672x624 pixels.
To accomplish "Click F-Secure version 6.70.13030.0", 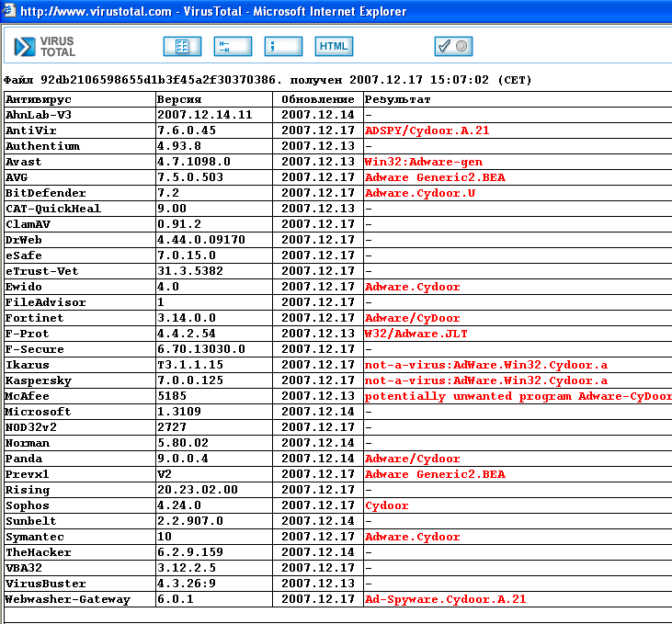I will pos(201,349).
